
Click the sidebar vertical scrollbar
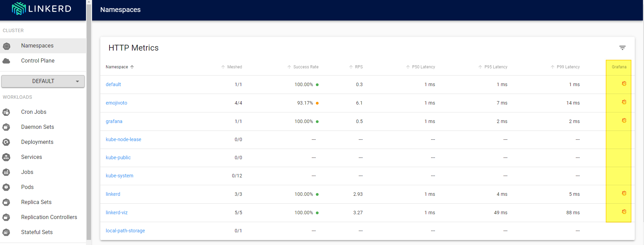[89, 122]
